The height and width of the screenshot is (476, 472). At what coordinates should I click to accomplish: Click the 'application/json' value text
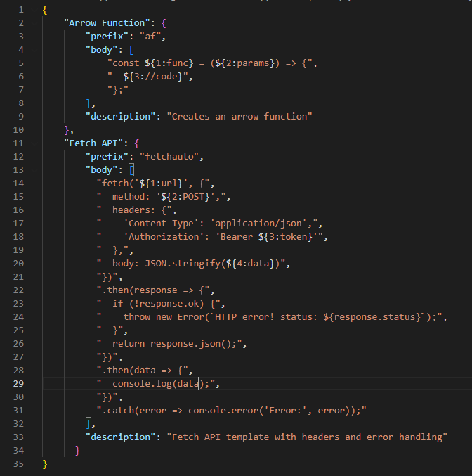[x=261, y=224]
